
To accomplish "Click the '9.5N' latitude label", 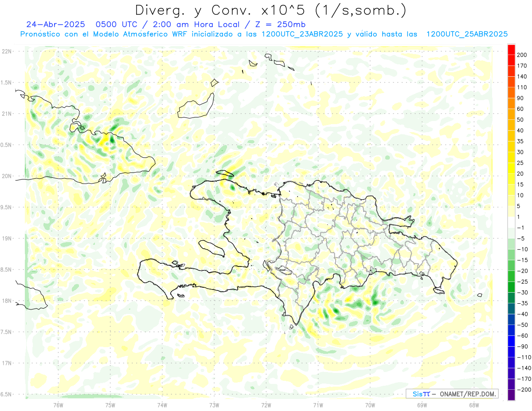I will coord(7,207).
